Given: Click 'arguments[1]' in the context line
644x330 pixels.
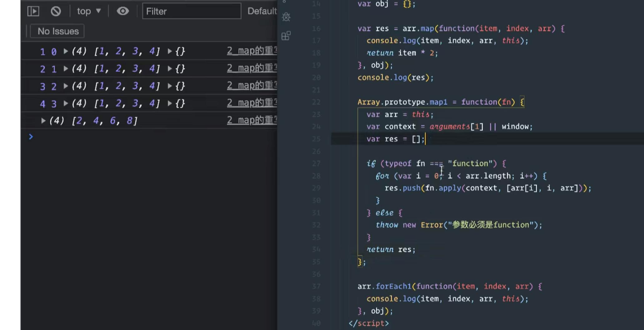Looking at the screenshot, I should [x=456, y=127].
